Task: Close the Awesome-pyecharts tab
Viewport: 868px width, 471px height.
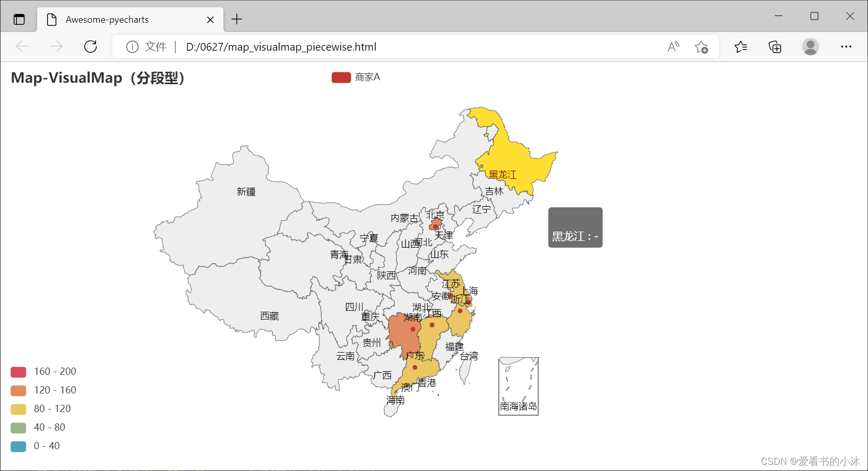Action: [x=211, y=20]
